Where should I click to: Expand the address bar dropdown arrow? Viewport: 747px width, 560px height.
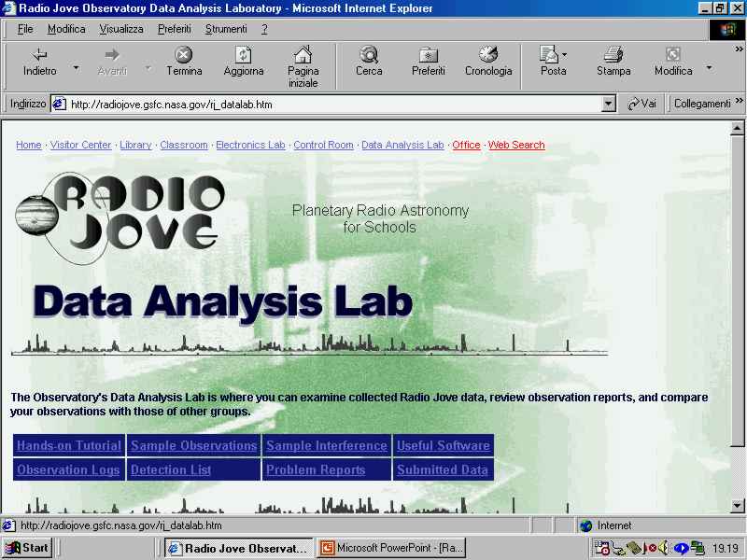pyautogui.click(x=609, y=105)
